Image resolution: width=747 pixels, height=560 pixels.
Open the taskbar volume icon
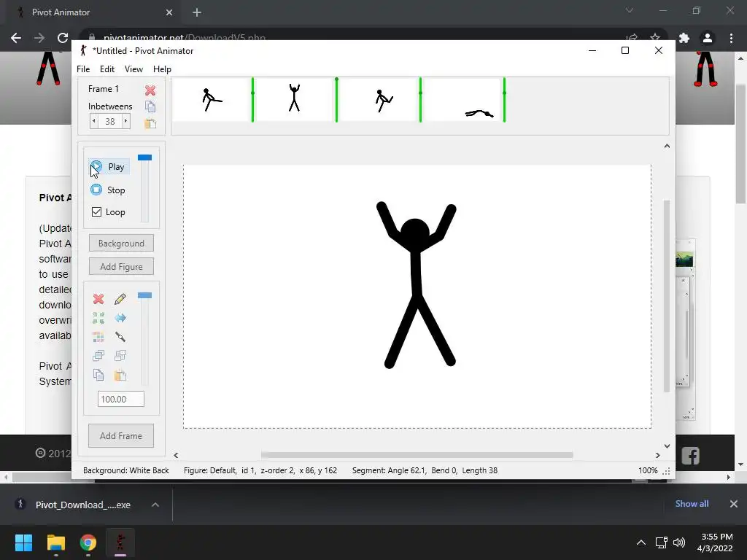point(679,542)
